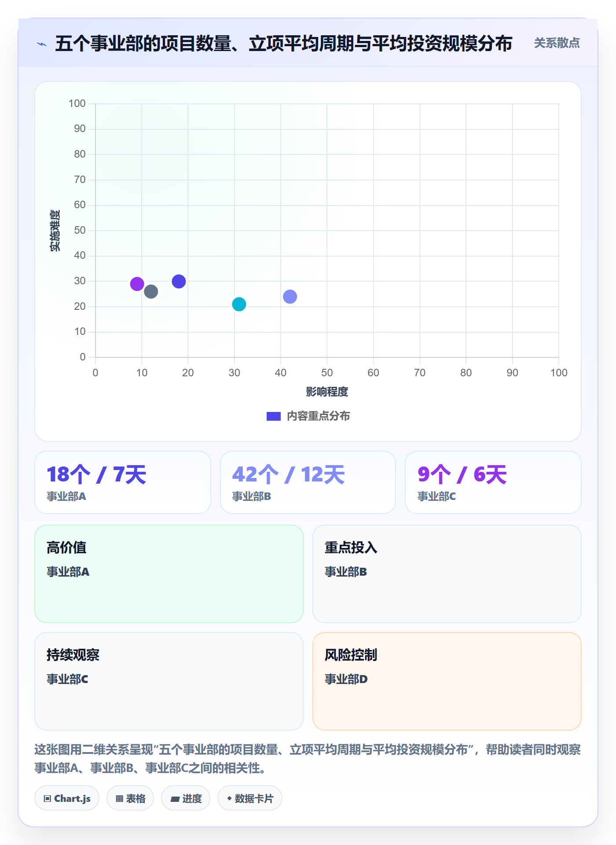Select the 9个 / 6天 事业部C card
The height and width of the screenshot is (845, 616).
pyautogui.click(x=493, y=482)
